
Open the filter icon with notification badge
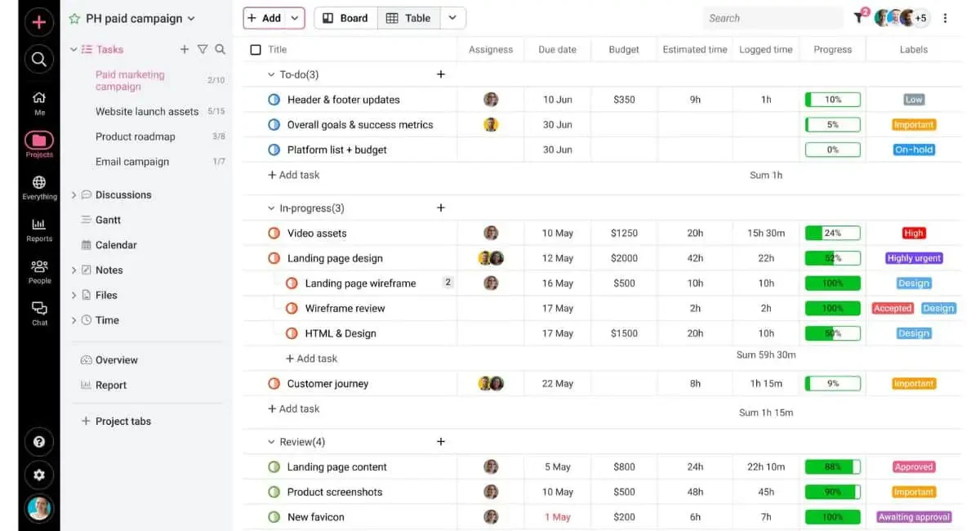pos(859,17)
